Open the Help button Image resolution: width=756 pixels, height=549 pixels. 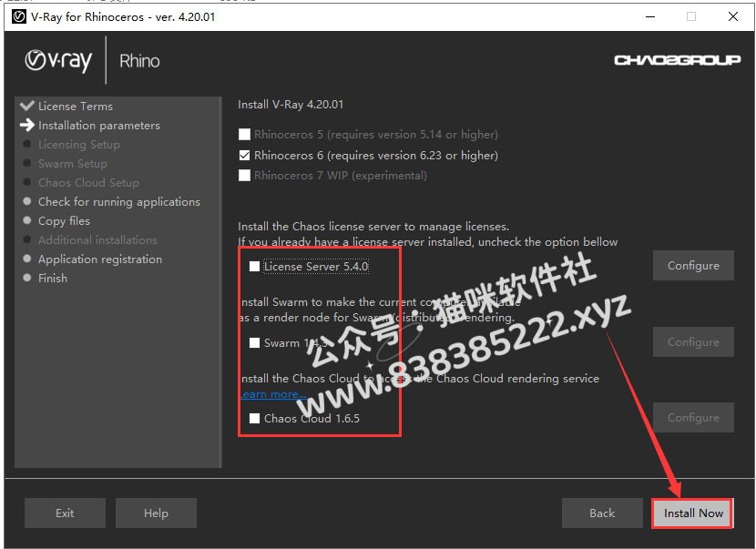(156, 513)
